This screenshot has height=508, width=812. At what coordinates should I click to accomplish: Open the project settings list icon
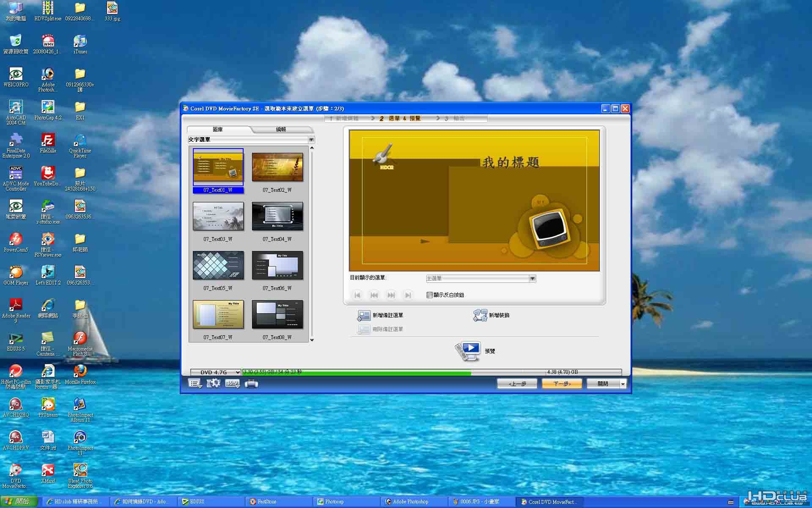(195, 384)
